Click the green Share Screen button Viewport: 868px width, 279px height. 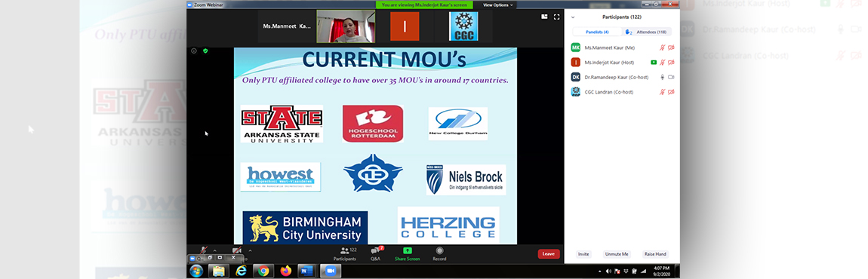coord(407,254)
